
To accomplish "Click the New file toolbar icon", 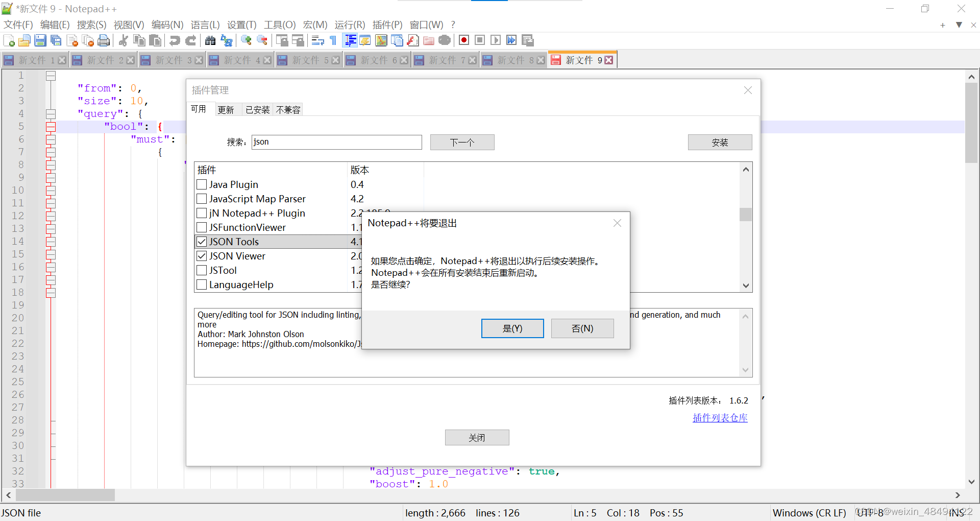I will 9,40.
